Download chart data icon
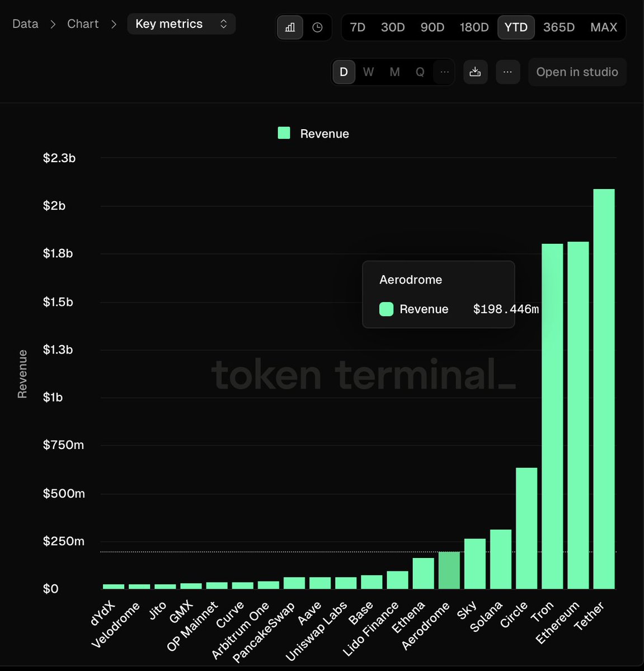This screenshot has width=644, height=671. tap(475, 72)
